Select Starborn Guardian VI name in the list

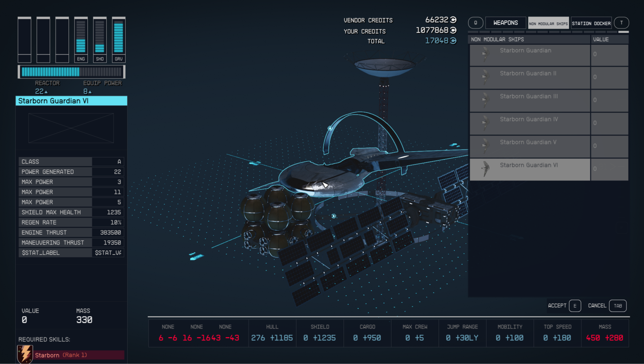click(529, 165)
